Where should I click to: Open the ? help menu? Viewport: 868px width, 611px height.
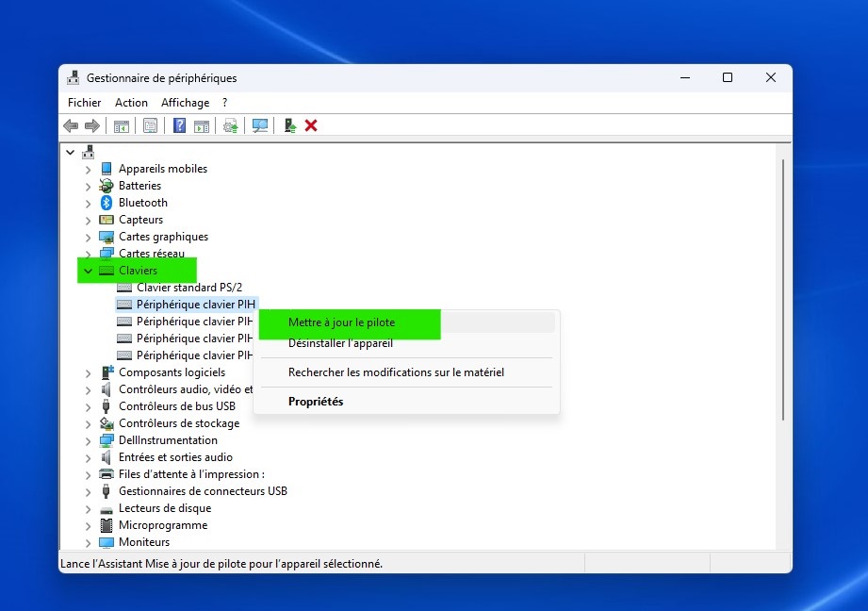coord(224,103)
